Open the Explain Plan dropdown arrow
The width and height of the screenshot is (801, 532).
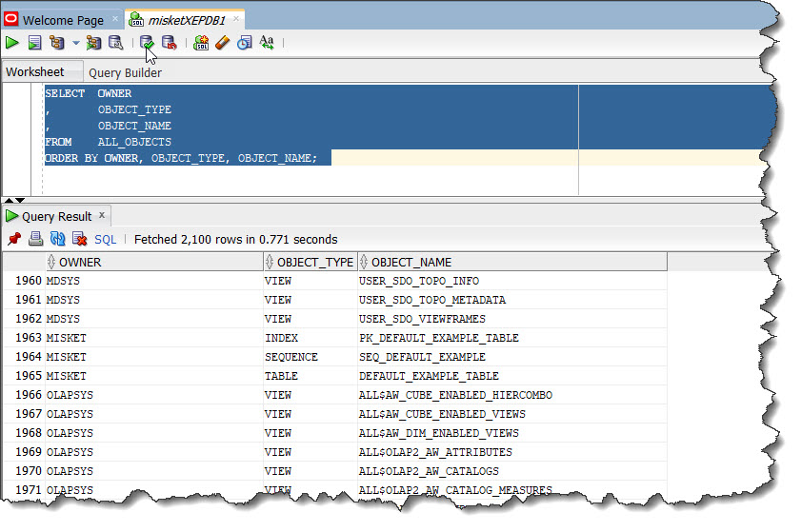(x=75, y=43)
